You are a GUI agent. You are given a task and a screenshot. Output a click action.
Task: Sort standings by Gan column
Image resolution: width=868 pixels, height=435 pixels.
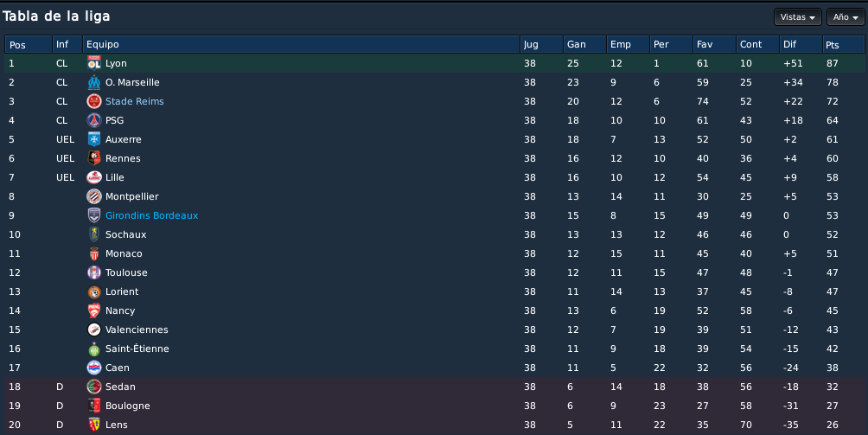584,44
